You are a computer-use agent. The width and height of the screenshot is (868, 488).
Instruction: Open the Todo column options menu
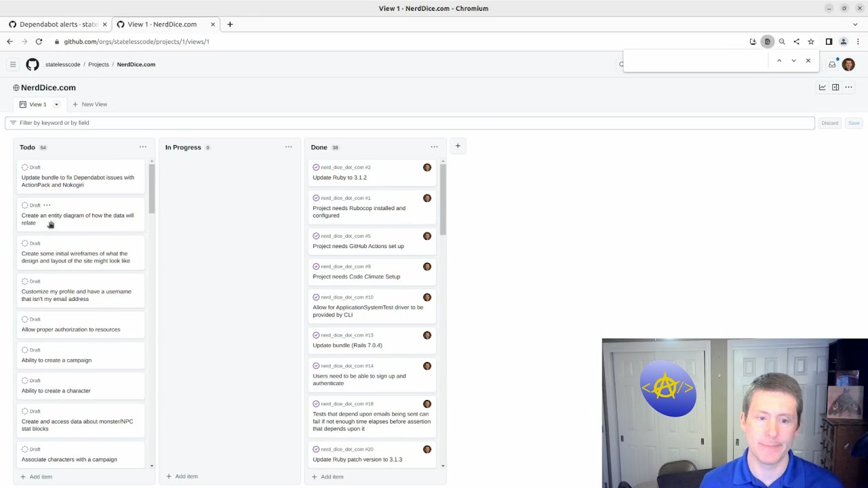click(x=143, y=147)
